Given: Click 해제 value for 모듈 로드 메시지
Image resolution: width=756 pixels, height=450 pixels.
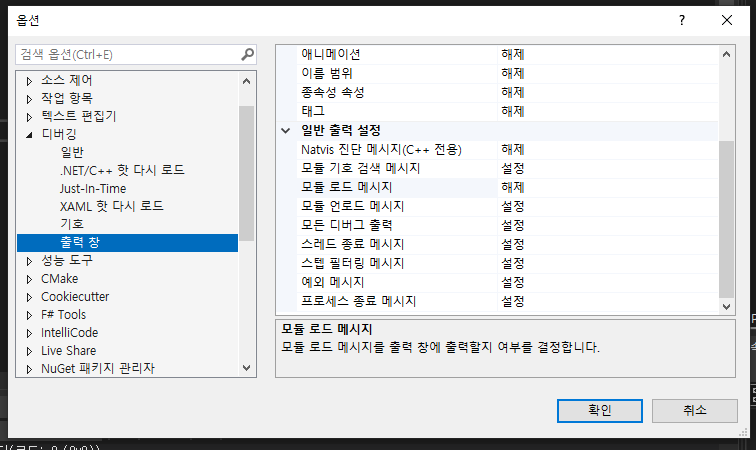Looking at the screenshot, I should (x=513, y=187).
